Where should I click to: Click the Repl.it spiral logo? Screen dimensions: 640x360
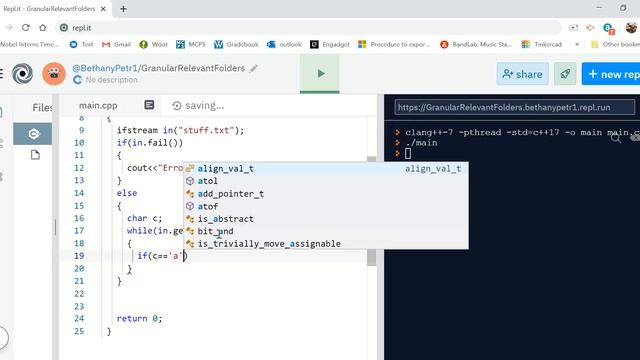point(22,73)
